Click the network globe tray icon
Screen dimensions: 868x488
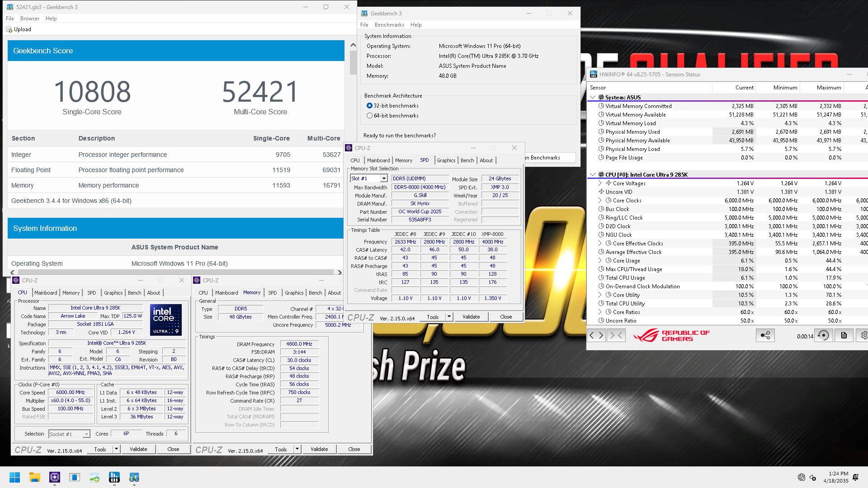click(x=802, y=477)
